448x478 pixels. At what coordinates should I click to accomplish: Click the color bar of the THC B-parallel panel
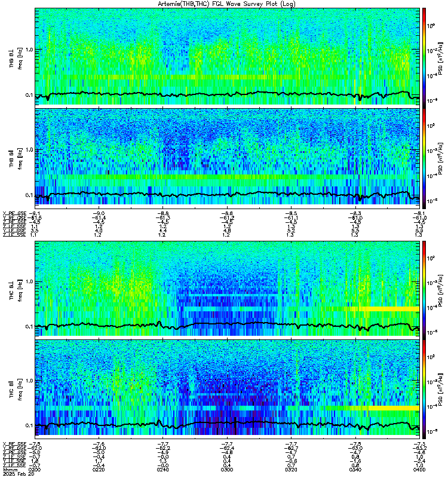424,390
